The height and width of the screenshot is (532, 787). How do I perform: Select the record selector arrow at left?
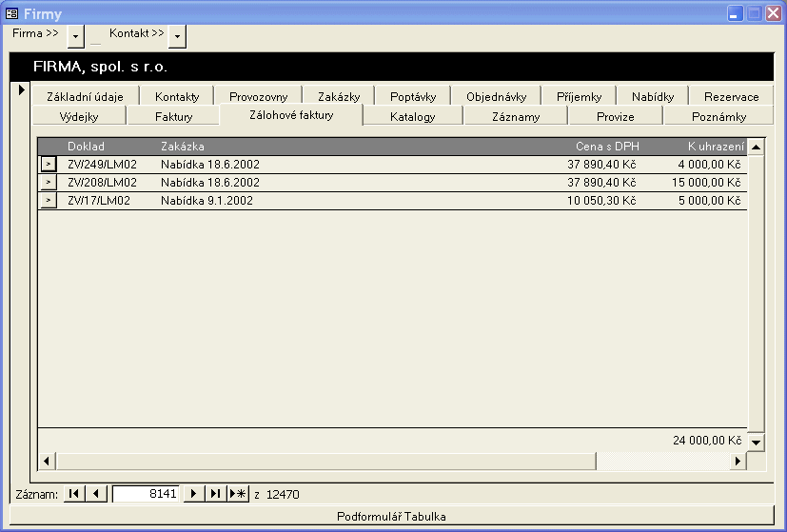click(x=21, y=90)
